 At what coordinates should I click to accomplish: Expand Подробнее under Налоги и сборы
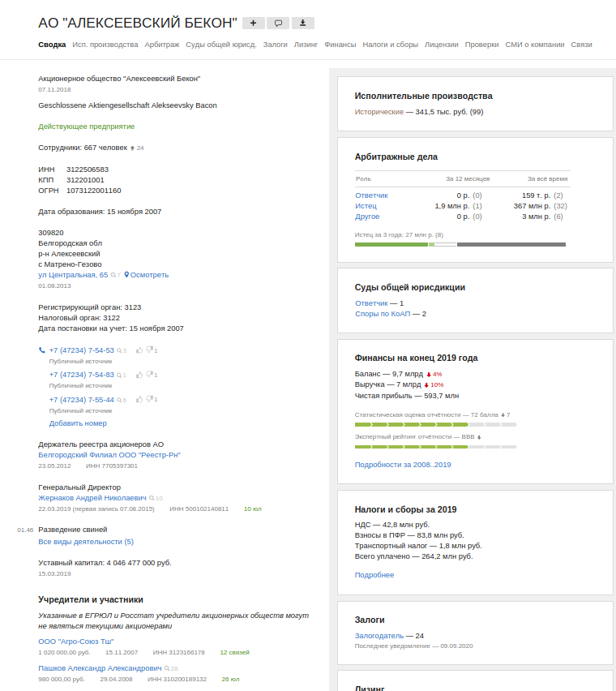[374, 575]
